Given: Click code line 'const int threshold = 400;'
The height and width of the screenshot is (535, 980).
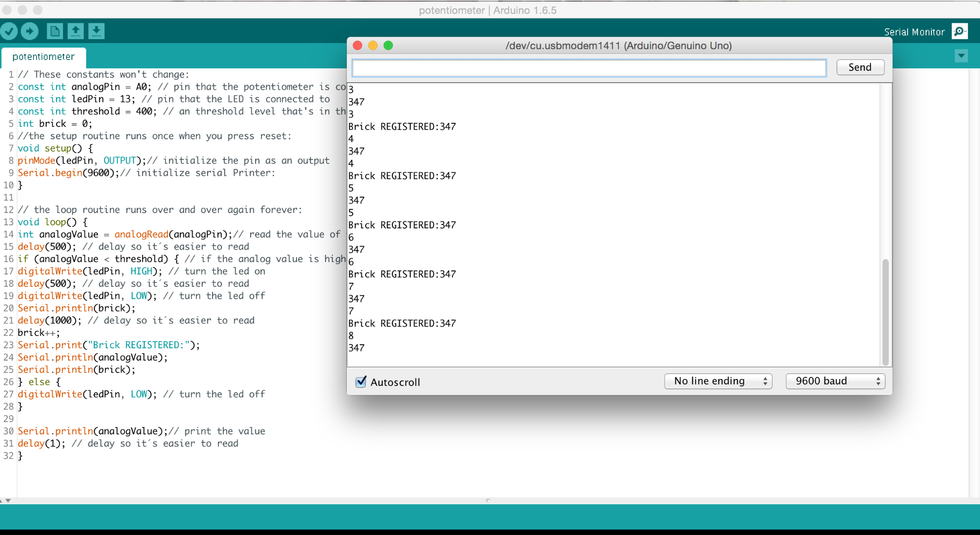Looking at the screenshot, I should (x=87, y=111).
